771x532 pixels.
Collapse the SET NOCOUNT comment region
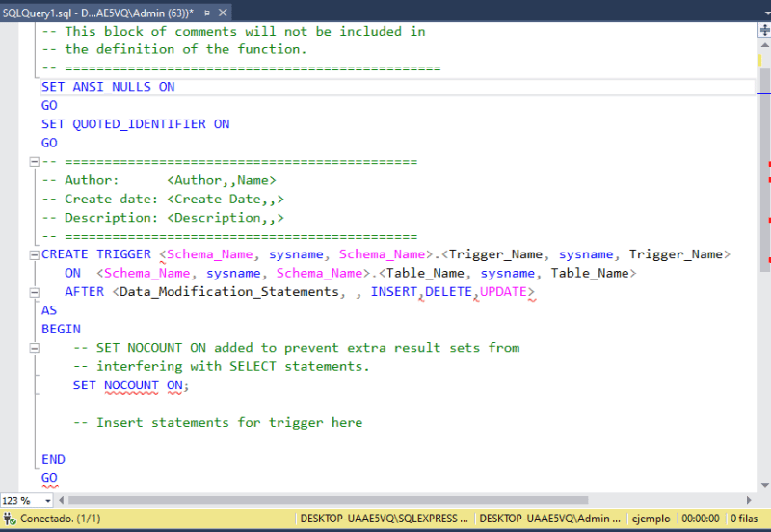(x=34, y=348)
